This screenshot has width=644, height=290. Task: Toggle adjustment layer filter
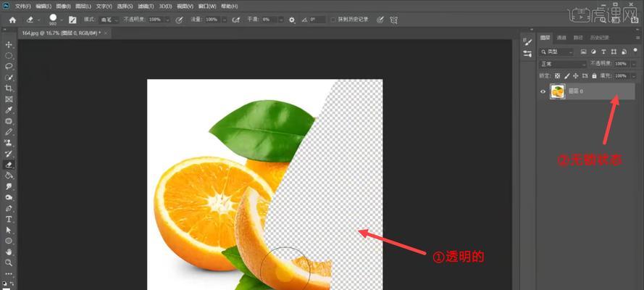click(x=593, y=51)
